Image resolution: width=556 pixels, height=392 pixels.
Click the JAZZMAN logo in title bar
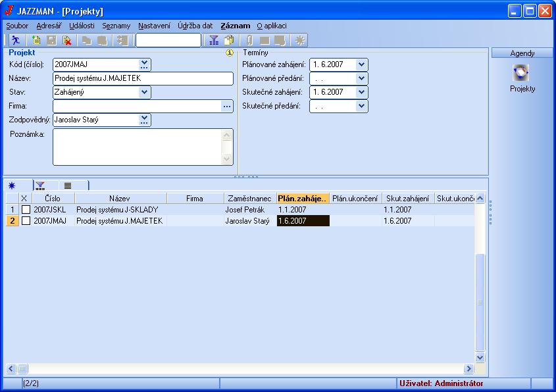click(9, 11)
